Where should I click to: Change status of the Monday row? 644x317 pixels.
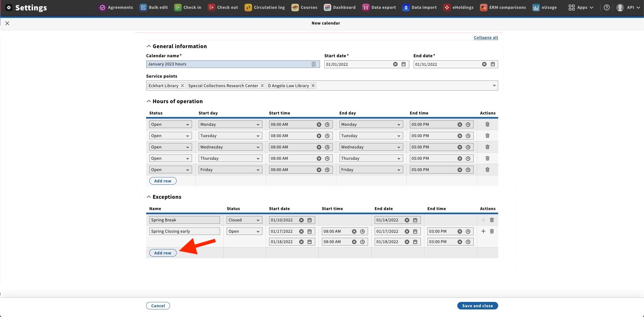[x=170, y=125]
